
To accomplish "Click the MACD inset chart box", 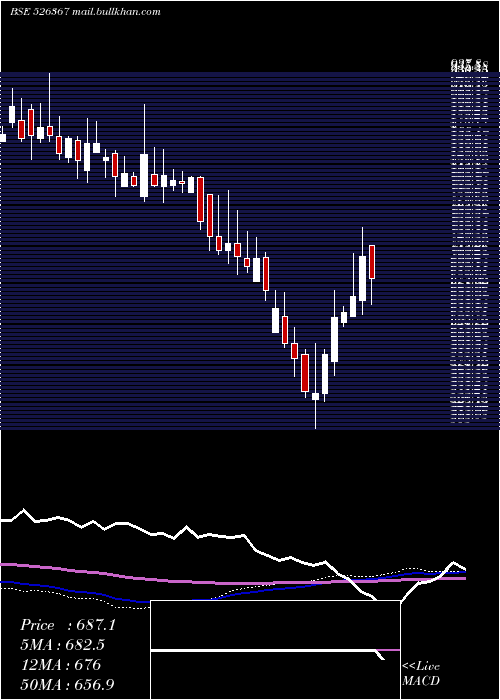I will (275, 650).
